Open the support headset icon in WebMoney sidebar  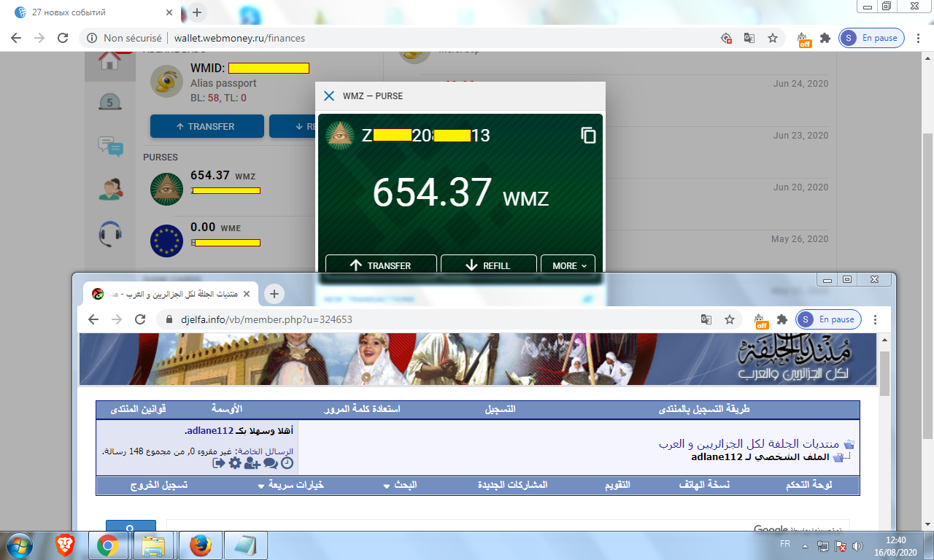pos(110,235)
